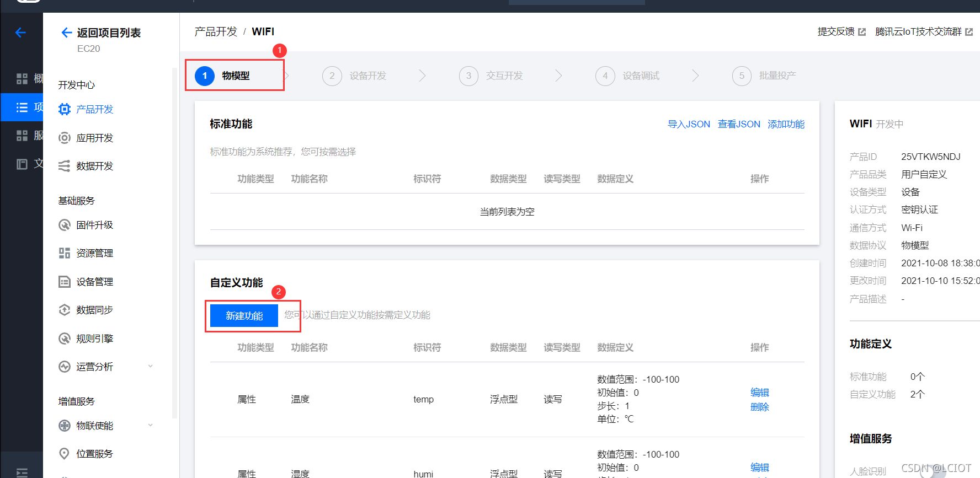Select the project list icon in the dark sidebar
Screen dimensions: 980x478
(x=22, y=107)
